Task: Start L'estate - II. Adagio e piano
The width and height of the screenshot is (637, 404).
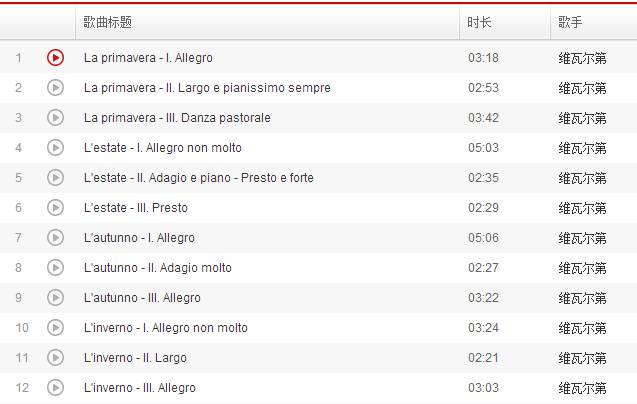Action: coord(55,178)
